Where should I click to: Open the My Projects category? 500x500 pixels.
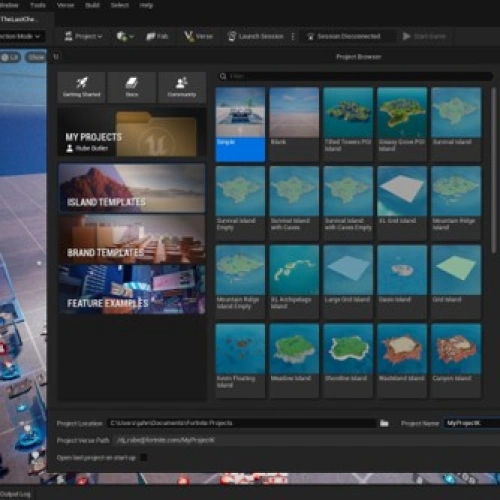132,132
